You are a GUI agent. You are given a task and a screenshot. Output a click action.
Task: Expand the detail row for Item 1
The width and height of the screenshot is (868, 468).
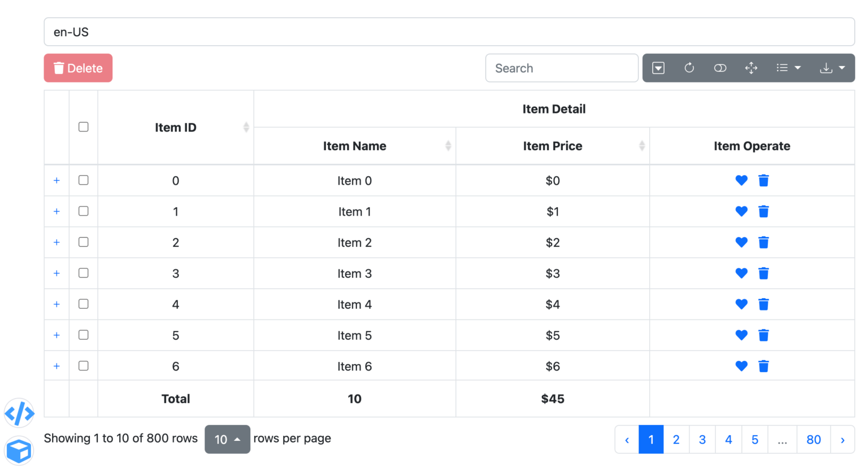57,212
